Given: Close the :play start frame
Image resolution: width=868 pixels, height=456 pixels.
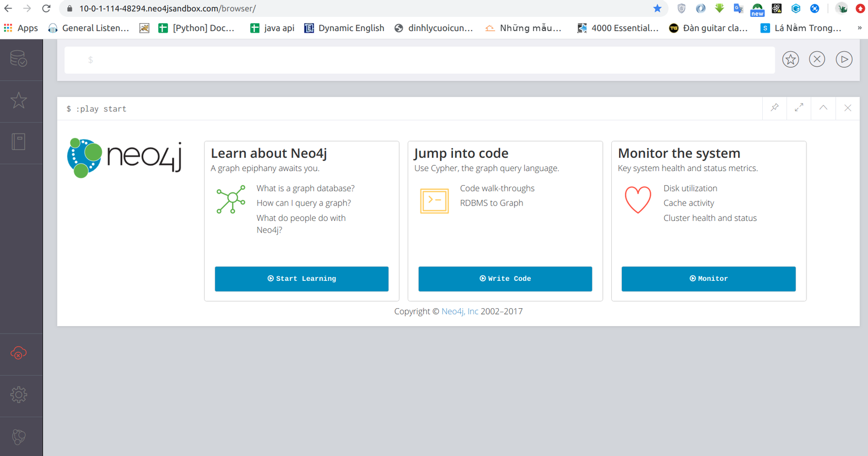Looking at the screenshot, I should tap(847, 108).
